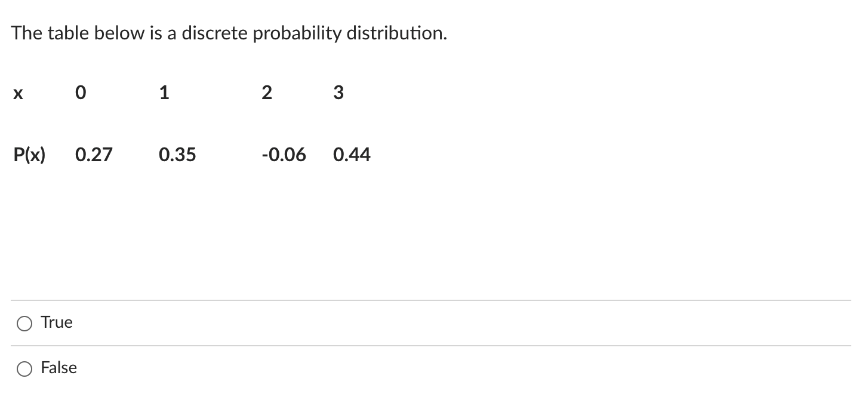Select the False radio button
Viewport: 868px width, 406px height.
24,369
